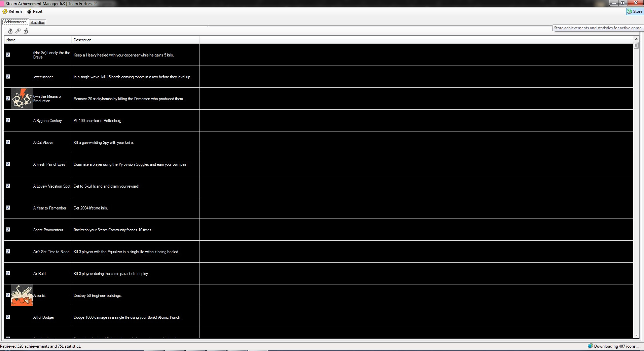The image size is (644, 351).
Task: Select the "(Not So) Lonely Are the Brave" name
Action: click(x=52, y=55)
